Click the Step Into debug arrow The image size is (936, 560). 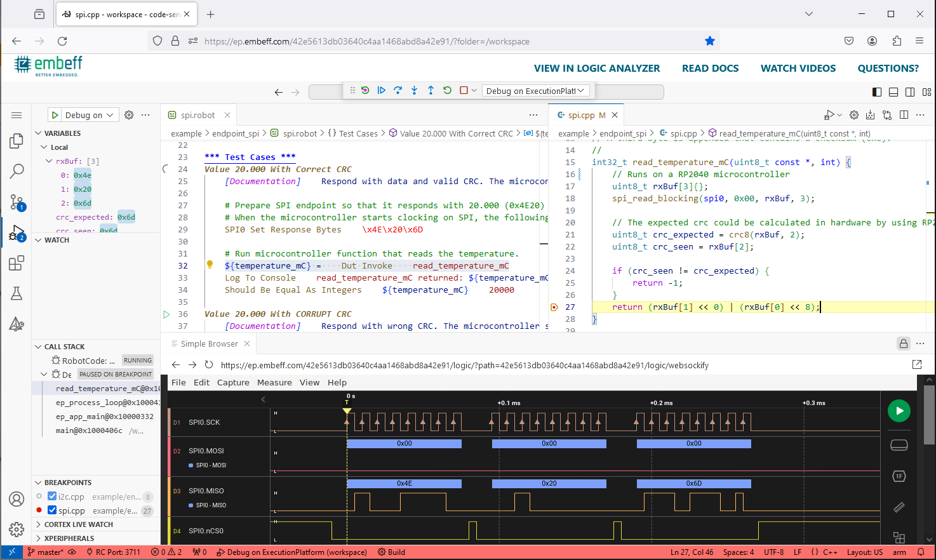click(414, 91)
